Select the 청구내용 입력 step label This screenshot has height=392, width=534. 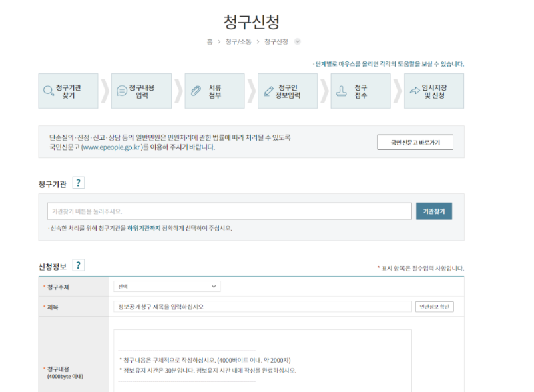coord(142,91)
